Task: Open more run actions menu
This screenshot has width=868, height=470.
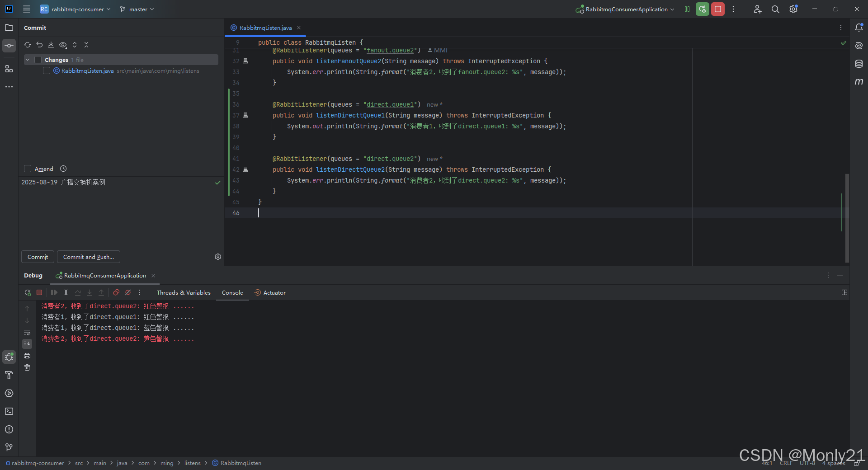Action: pyautogui.click(x=733, y=9)
